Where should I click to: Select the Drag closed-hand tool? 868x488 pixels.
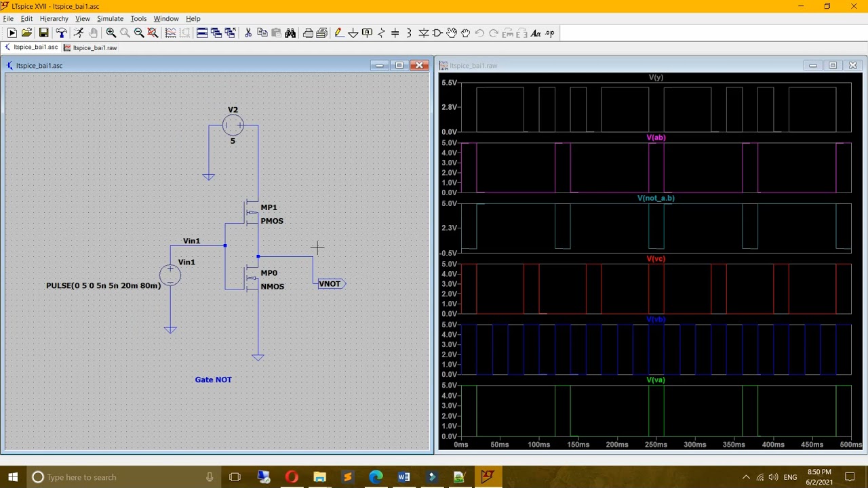coord(465,33)
